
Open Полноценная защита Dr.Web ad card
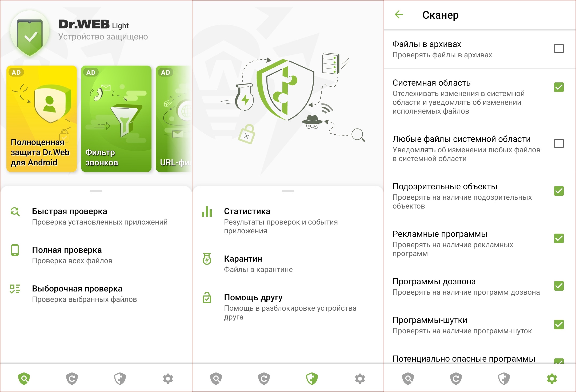click(42, 119)
